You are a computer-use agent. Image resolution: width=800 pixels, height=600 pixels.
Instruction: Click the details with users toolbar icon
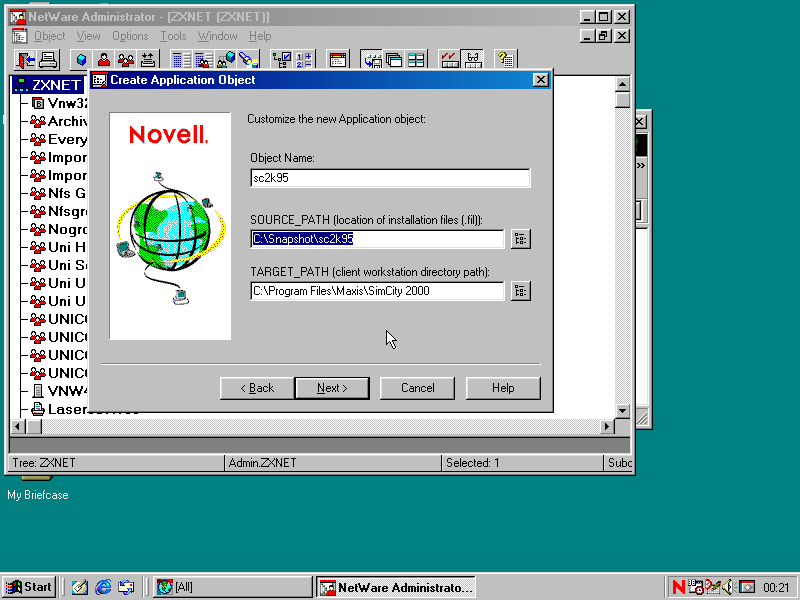[x=204, y=60]
